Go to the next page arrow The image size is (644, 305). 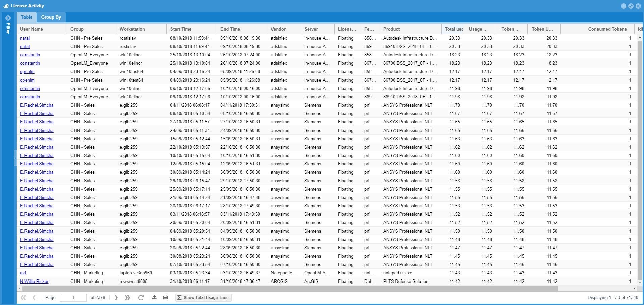[116, 298]
